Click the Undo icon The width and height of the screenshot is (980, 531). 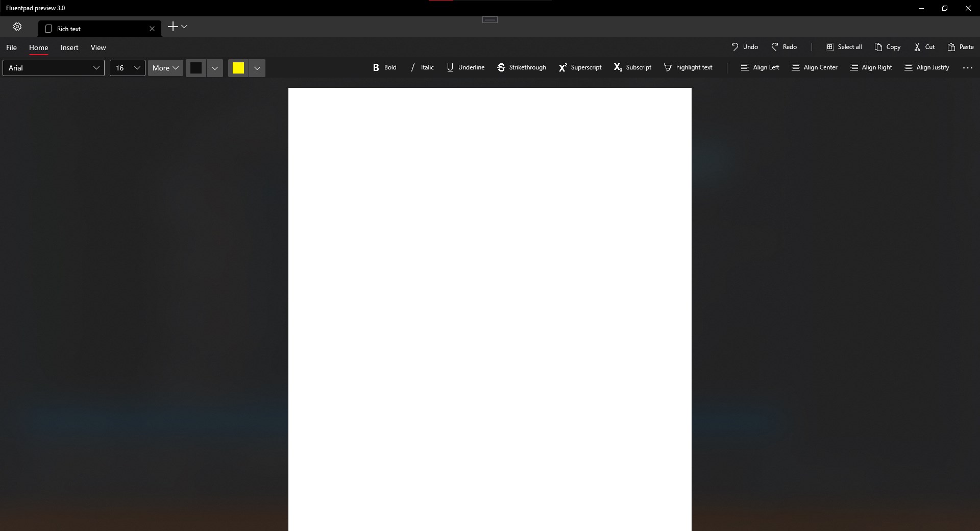click(734, 47)
